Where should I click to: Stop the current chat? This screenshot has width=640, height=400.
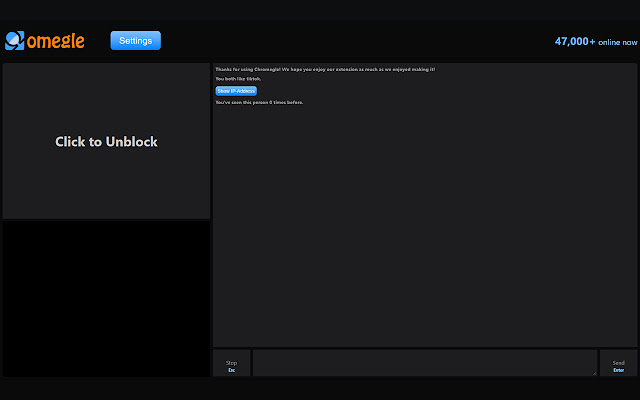click(231, 363)
